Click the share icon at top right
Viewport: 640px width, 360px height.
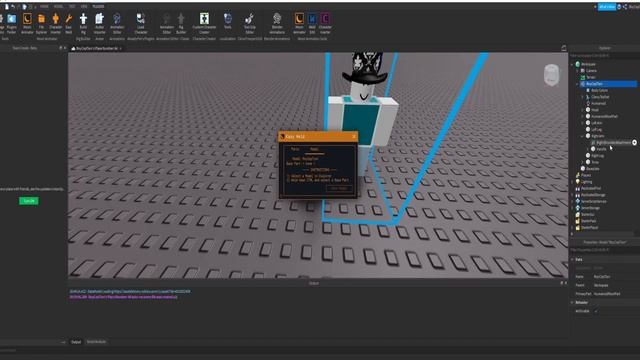click(625, 7)
